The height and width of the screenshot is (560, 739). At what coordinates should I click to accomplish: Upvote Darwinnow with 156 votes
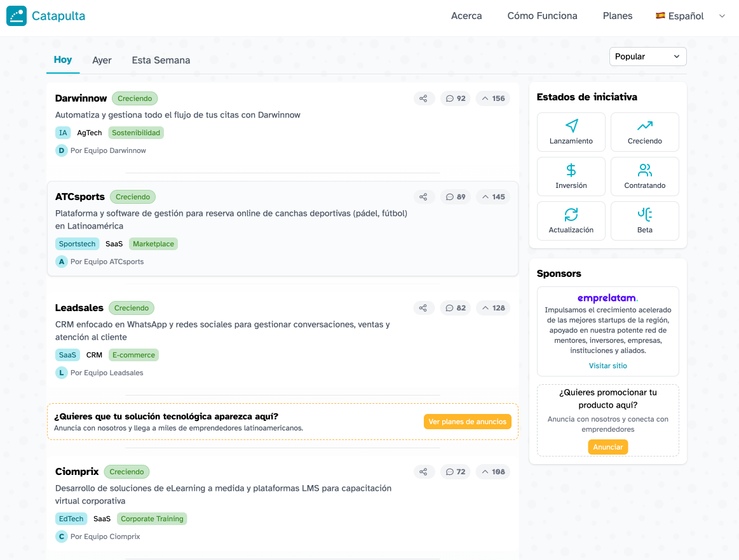pos(493,98)
